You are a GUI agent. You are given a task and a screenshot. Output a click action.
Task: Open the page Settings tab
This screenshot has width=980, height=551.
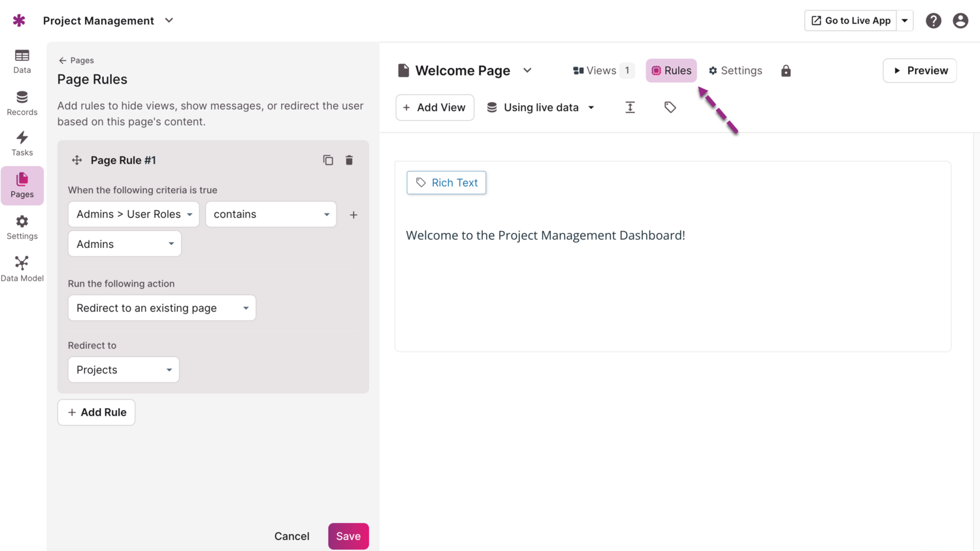pos(735,71)
